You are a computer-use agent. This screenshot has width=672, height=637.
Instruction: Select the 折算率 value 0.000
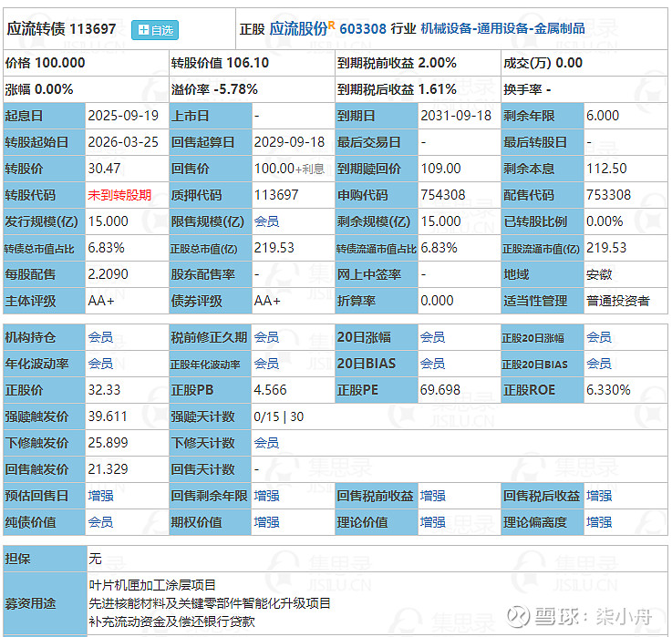coord(437,301)
